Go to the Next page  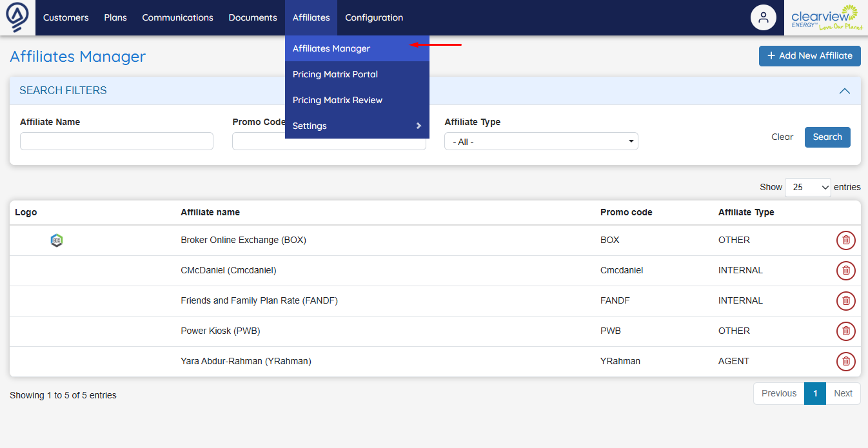843,393
